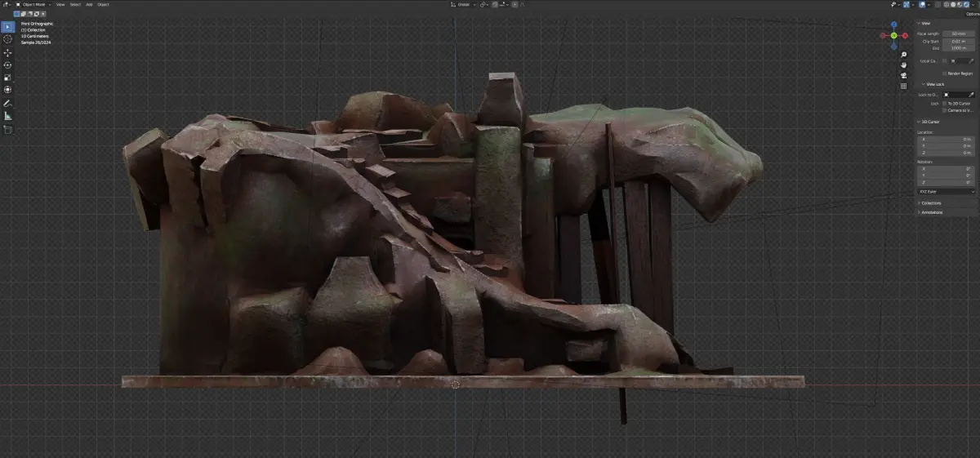The image size is (980, 458).
Task: Choose the Move tool in toolbar
Action: pos(7,53)
